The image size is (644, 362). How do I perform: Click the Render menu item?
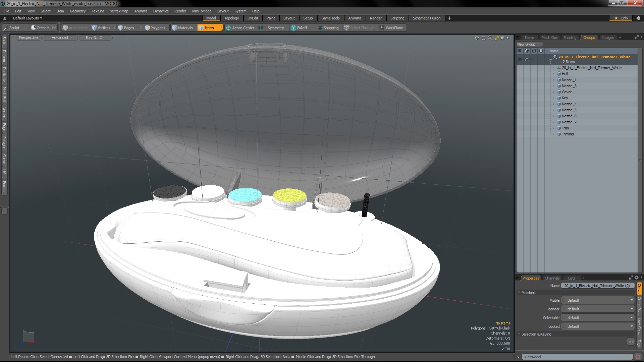click(x=180, y=11)
